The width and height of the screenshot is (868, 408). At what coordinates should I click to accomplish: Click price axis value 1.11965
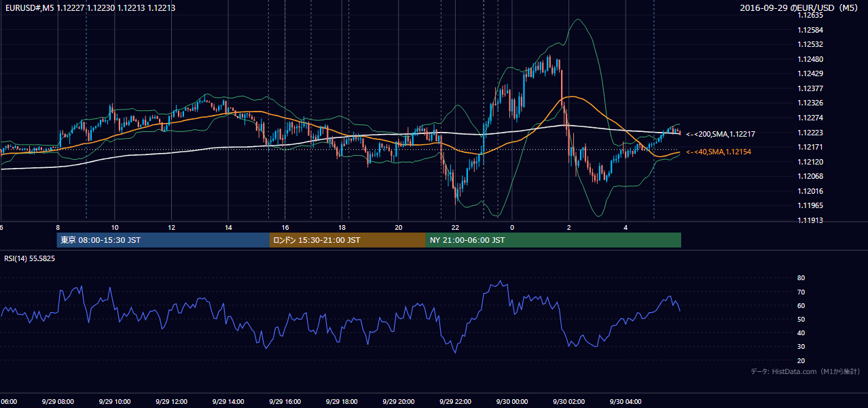click(x=810, y=205)
